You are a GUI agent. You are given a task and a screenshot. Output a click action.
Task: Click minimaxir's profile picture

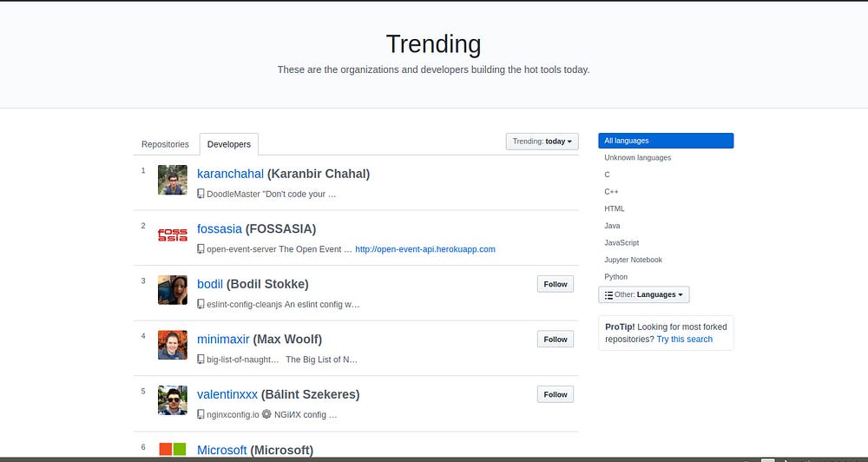coord(173,345)
